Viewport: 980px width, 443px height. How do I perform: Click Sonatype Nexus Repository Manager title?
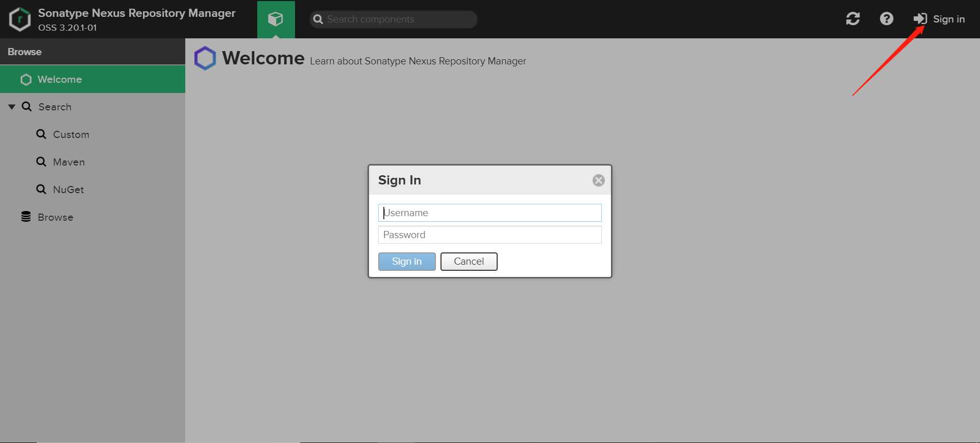(137, 13)
